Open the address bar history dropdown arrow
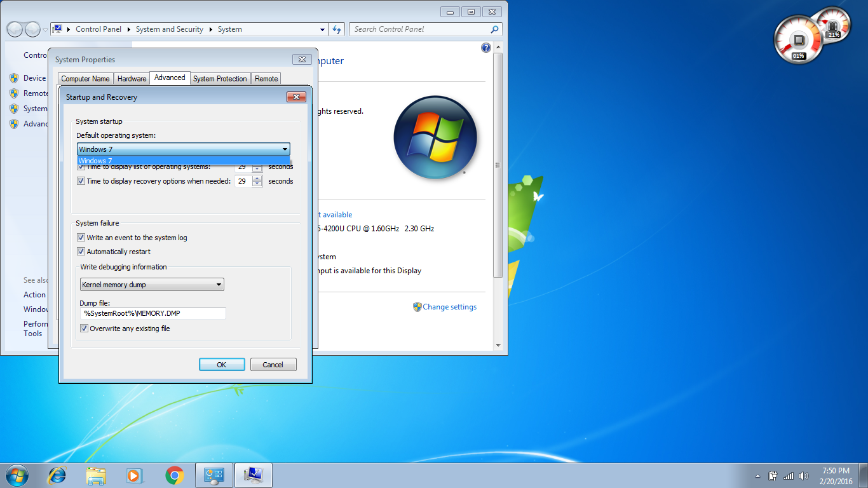Screen dimensions: 868x488 click(323, 29)
